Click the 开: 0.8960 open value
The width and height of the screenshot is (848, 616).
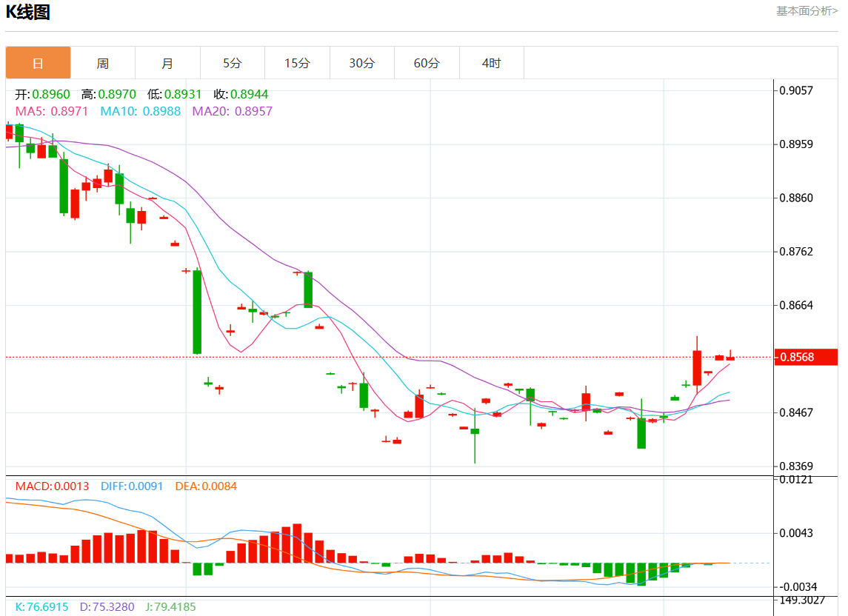coord(43,94)
